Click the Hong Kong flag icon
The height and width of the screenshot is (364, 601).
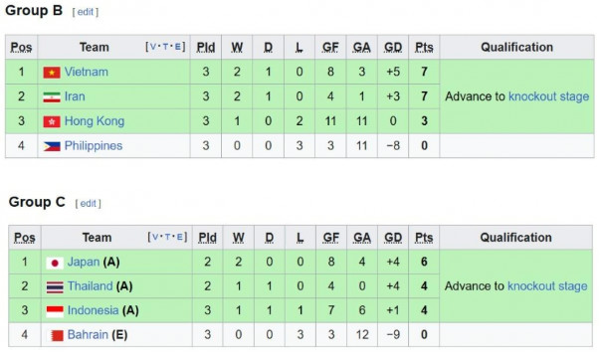pos(52,121)
